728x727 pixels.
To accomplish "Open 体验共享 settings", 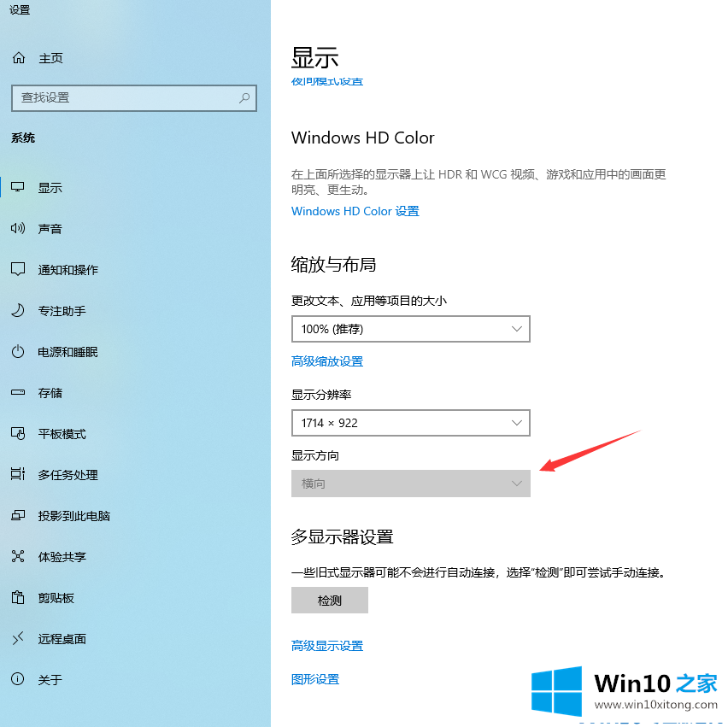I will click(62, 557).
